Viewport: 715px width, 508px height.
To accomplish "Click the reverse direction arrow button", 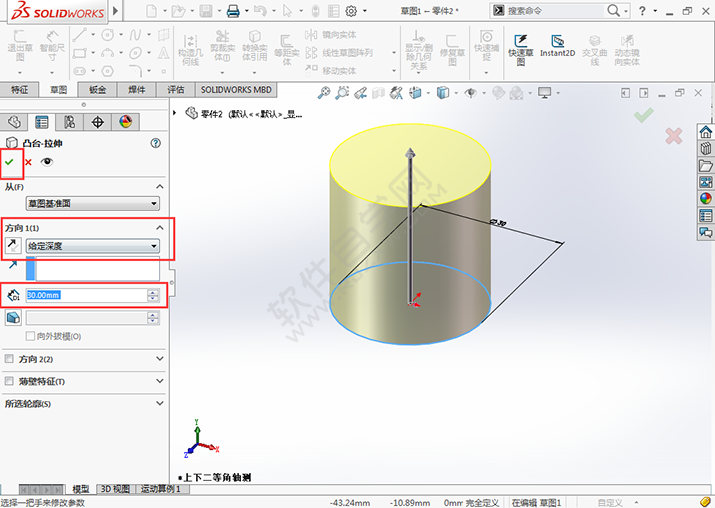I will click(x=13, y=245).
